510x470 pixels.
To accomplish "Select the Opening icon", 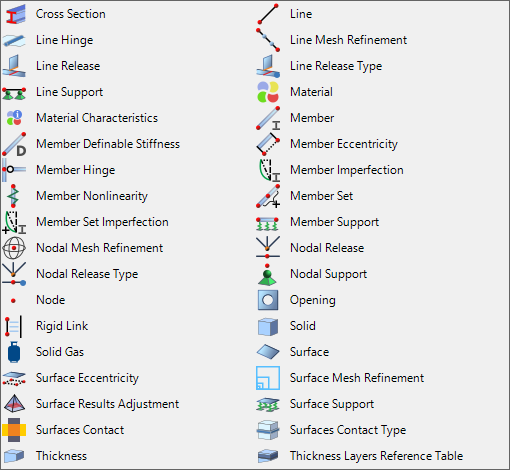I will (268, 300).
